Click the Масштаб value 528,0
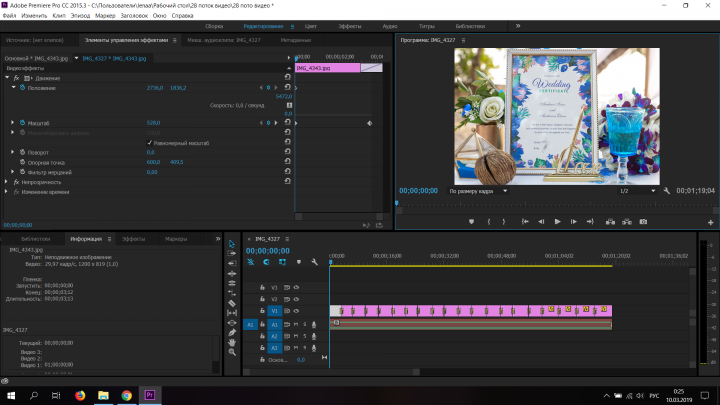Viewport: 720px width, 405px height. tap(153, 123)
